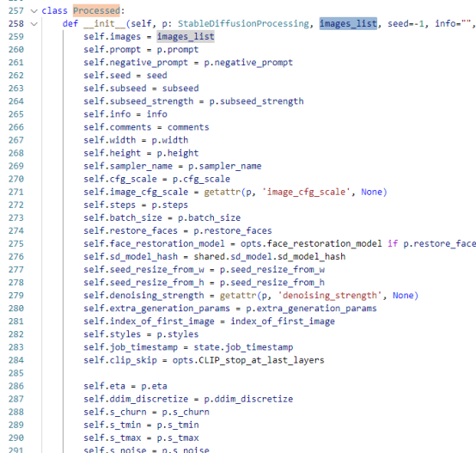Click line number 257

tap(16, 10)
